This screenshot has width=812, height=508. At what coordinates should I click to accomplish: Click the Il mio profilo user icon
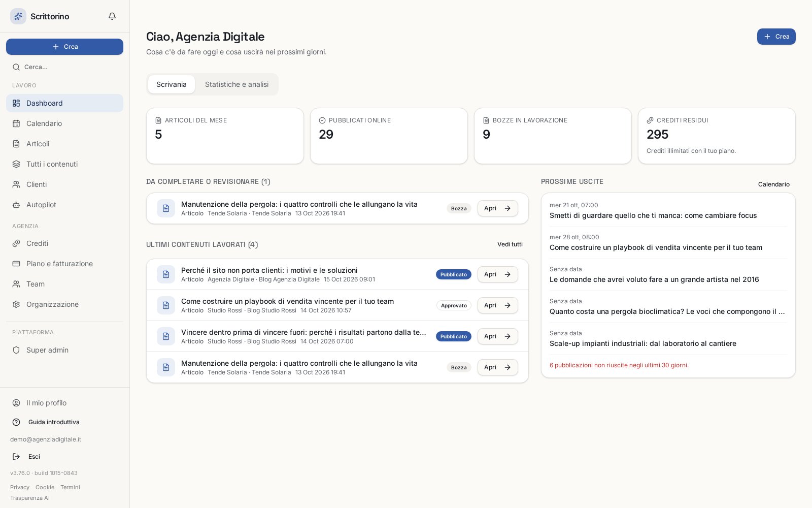pyautogui.click(x=16, y=403)
